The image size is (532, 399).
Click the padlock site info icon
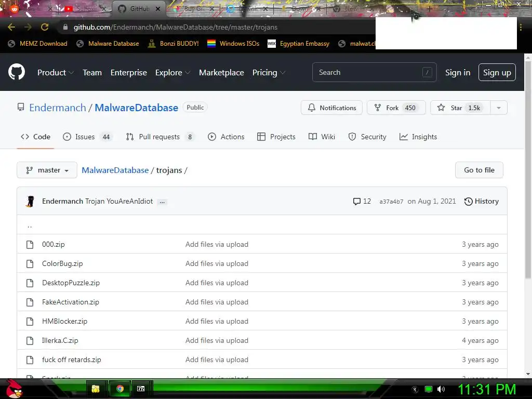click(x=65, y=27)
